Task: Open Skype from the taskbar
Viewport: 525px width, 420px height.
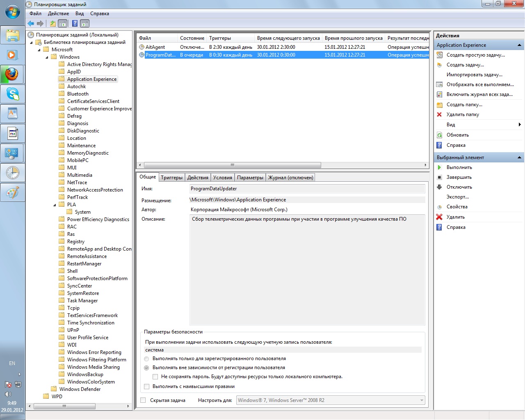Action: tap(12, 94)
